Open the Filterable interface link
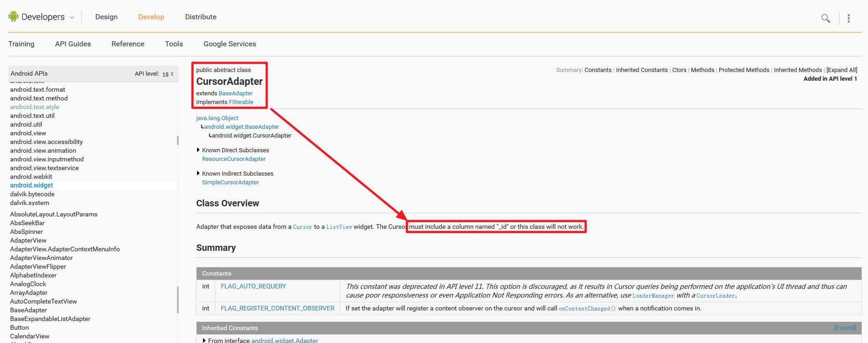Image resolution: width=868 pixels, height=343 pixels. [x=241, y=102]
